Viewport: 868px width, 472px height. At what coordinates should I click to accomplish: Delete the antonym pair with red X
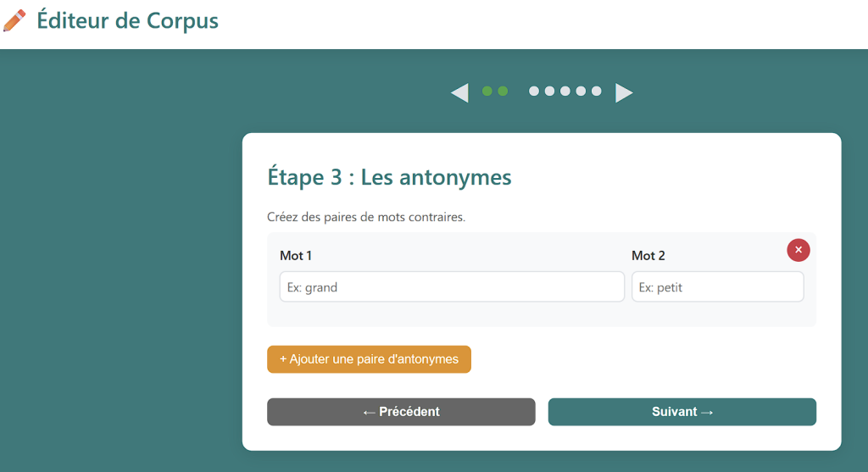(798, 250)
